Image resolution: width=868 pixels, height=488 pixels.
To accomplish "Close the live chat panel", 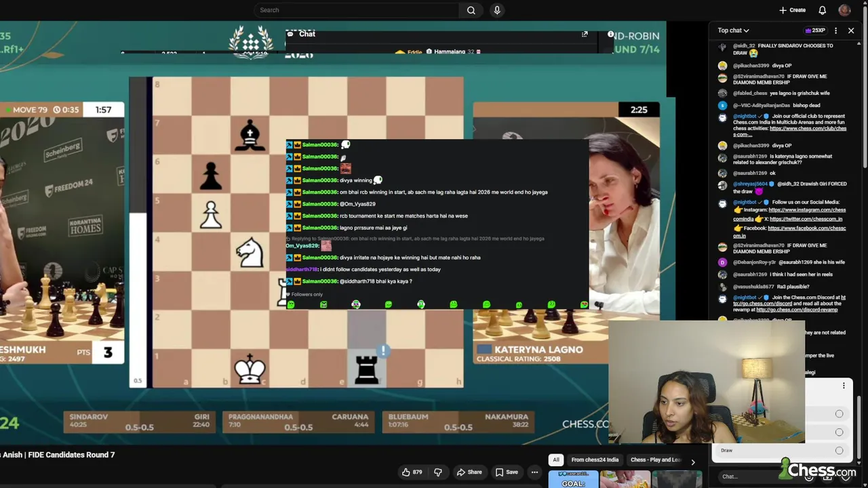I will pos(851,30).
